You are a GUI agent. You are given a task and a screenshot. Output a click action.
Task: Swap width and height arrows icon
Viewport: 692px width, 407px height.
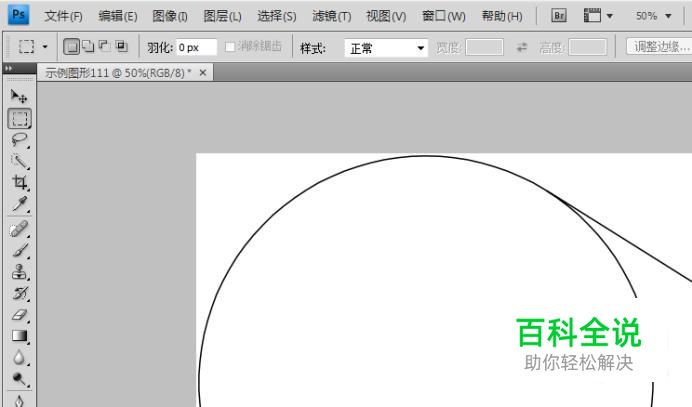click(522, 47)
